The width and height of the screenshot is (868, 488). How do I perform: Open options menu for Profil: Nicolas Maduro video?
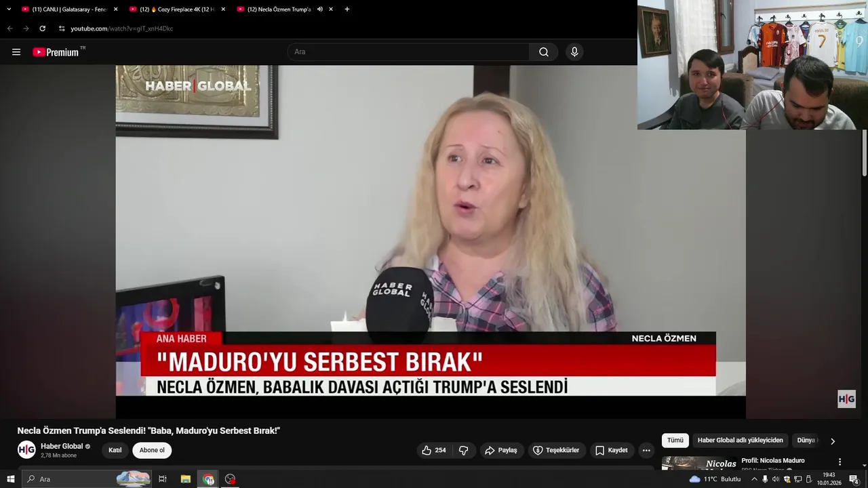click(840, 462)
